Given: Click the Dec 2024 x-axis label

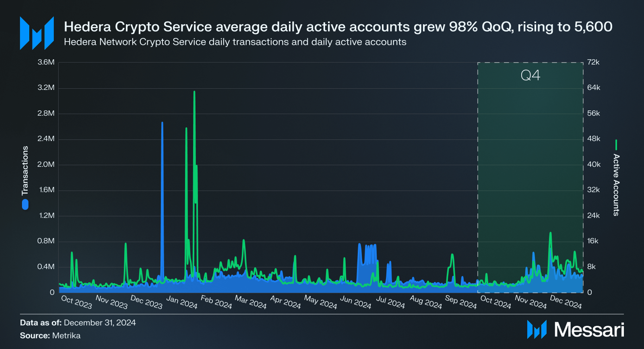Looking at the screenshot, I should pos(566,302).
